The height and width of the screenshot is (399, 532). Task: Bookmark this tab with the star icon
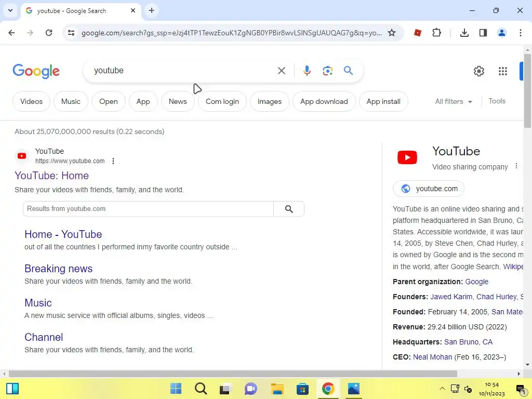click(392, 33)
